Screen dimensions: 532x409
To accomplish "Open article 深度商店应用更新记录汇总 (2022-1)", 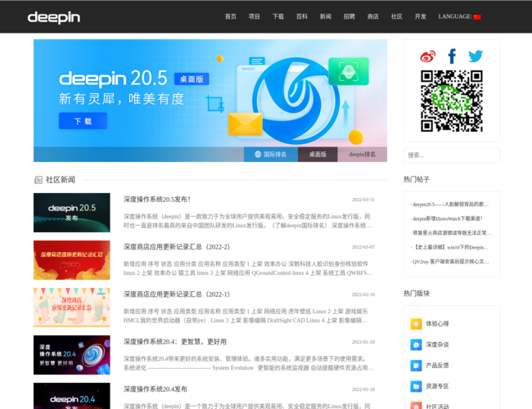I will point(177,294).
